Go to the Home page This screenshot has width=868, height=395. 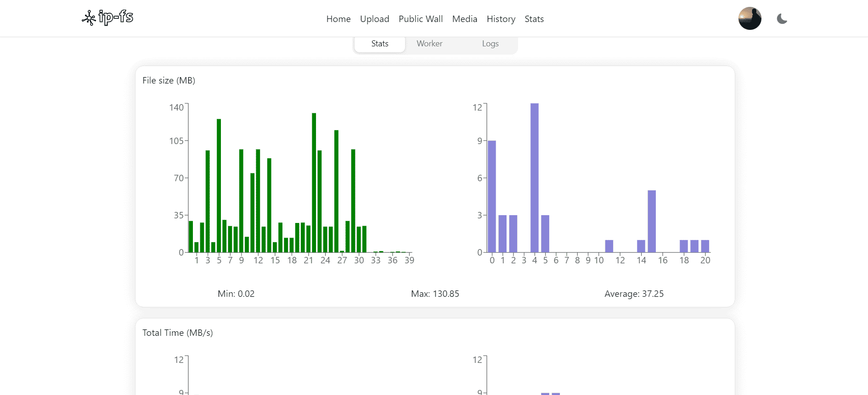pyautogui.click(x=338, y=19)
